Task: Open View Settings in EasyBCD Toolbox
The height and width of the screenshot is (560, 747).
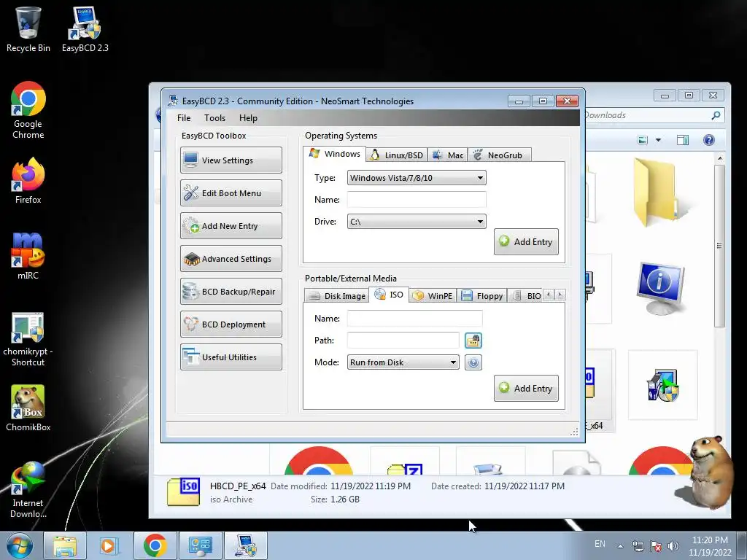Action: [x=231, y=160]
